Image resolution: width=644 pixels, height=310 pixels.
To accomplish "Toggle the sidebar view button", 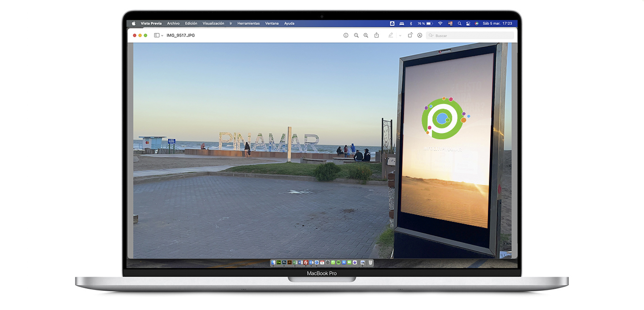I will pyautogui.click(x=156, y=35).
